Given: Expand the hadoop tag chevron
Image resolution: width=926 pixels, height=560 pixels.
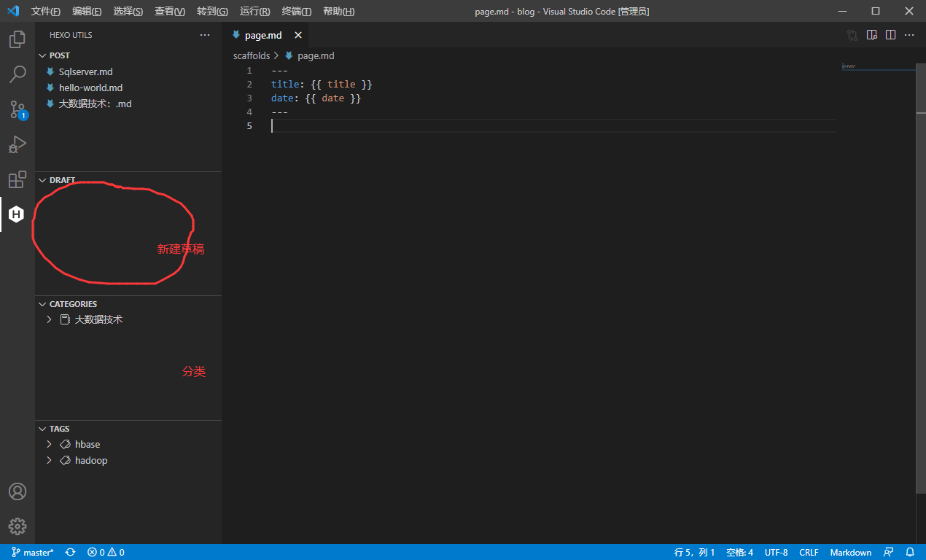Looking at the screenshot, I should (x=49, y=460).
